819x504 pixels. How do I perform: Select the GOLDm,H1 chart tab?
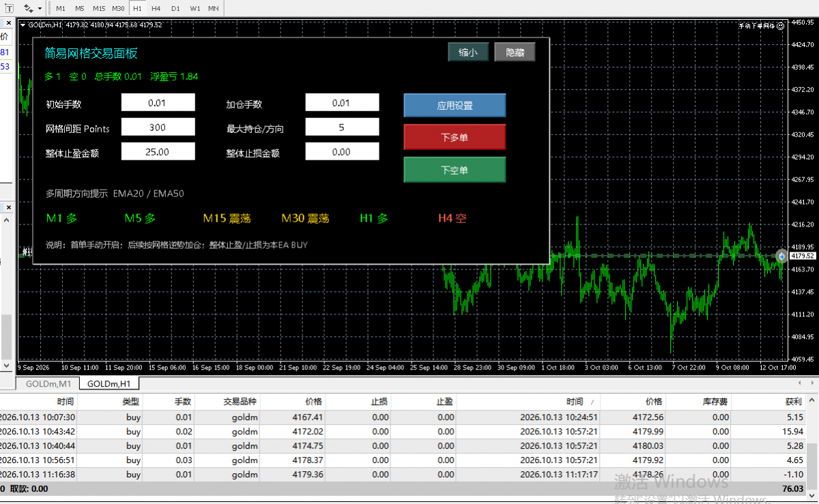[x=109, y=383]
